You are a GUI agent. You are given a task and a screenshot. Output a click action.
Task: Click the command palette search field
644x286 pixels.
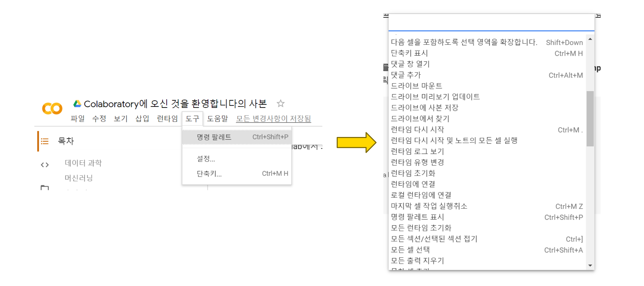point(491,23)
